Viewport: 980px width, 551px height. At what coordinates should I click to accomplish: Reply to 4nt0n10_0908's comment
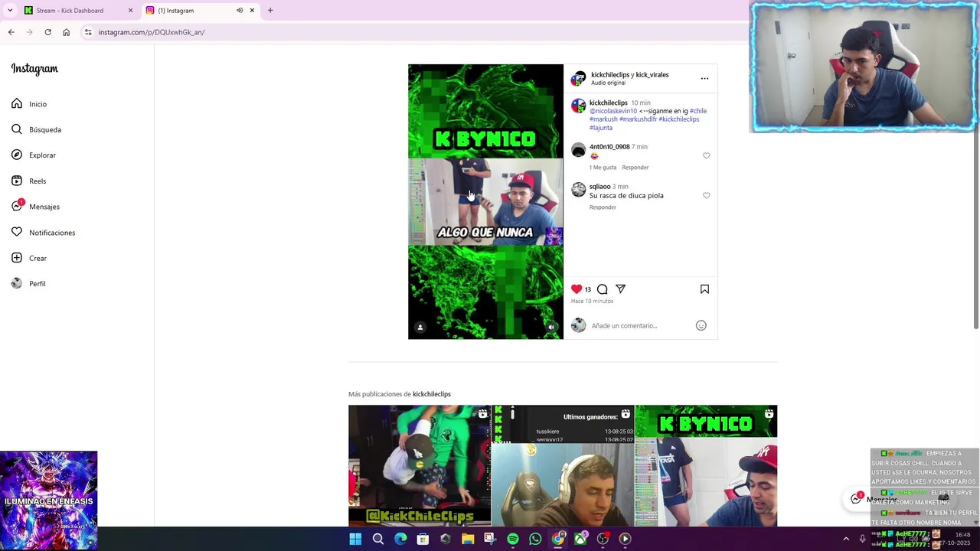pos(635,167)
